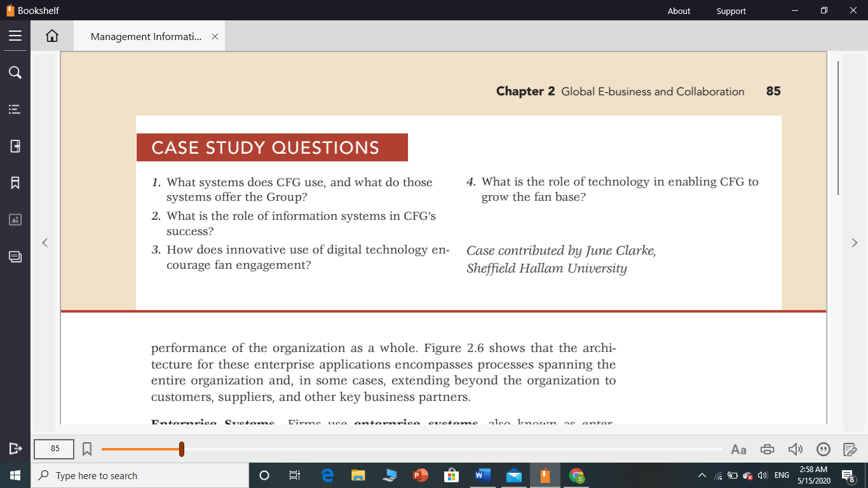Start the read aloud feature
868x488 pixels.
pyautogui.click(x=795, y=449)
